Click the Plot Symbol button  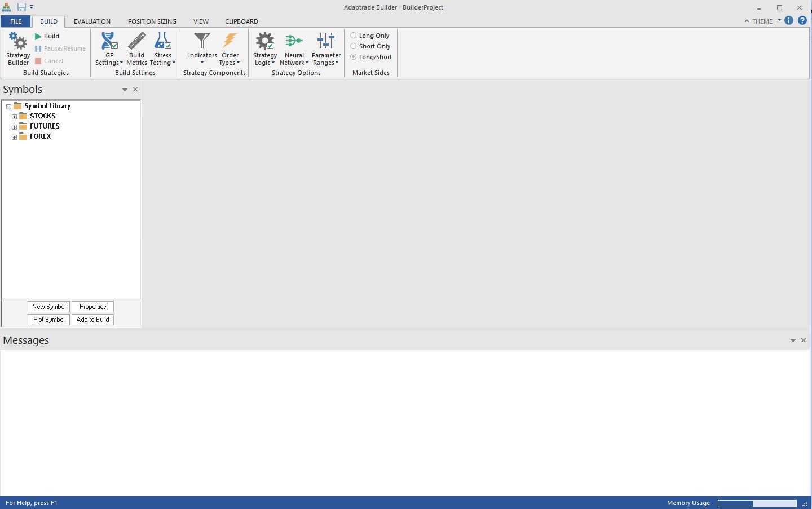click(x=49, y=320)
